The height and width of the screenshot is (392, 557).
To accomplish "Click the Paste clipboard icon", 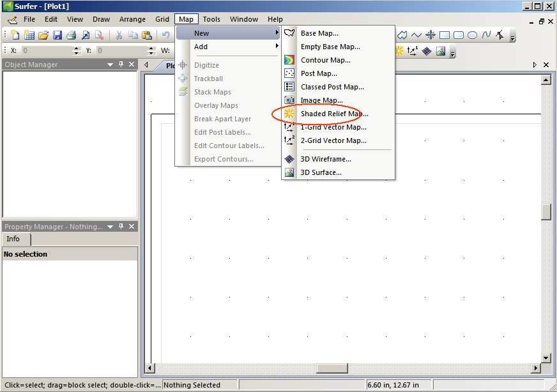I will pyautogui.click(x=147, y=35).
